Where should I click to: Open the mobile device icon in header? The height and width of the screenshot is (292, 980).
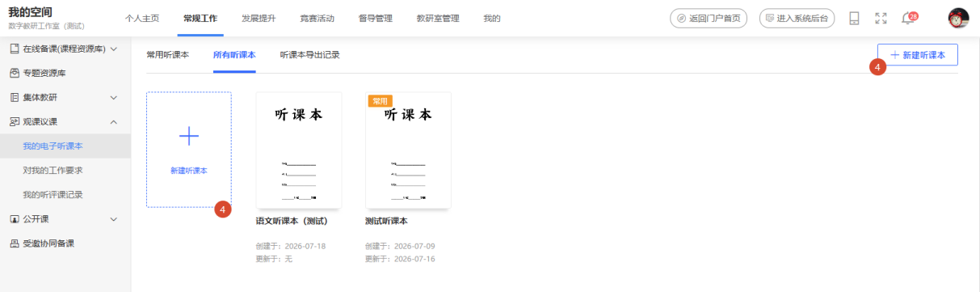(854, 18)
